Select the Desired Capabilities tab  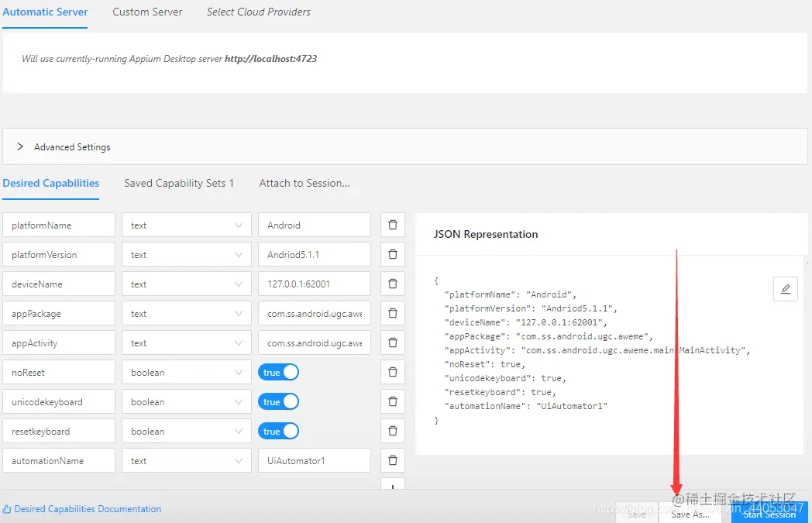pyautogui.click(x=51, y=184)
